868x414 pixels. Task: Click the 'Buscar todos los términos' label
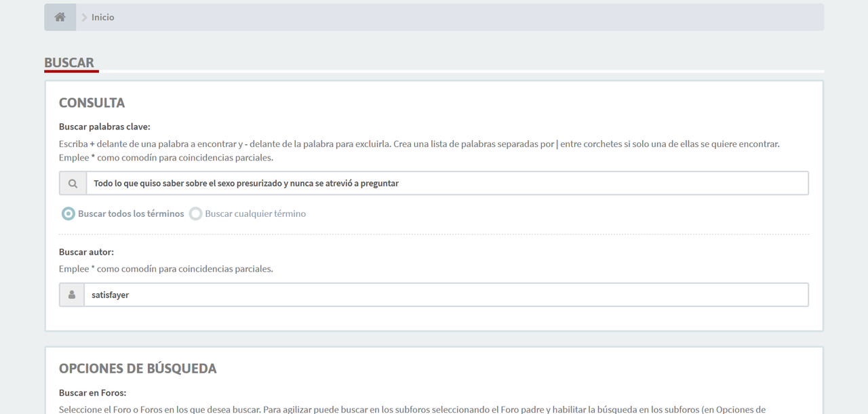click(x=131, y=213)
